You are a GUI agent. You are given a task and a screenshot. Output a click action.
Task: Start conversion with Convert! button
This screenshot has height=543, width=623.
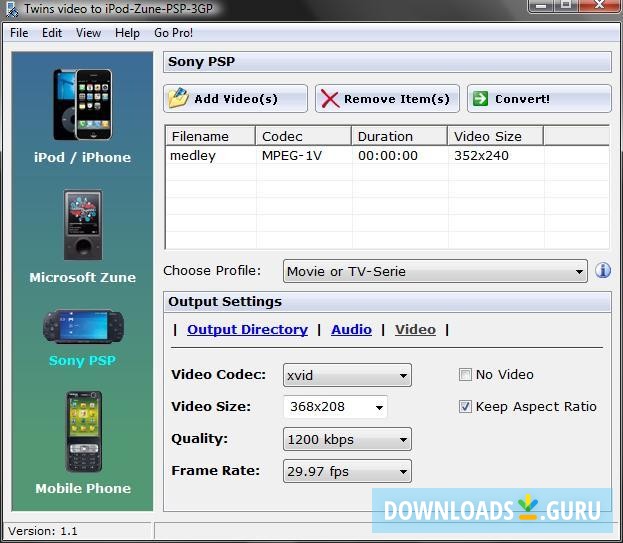[539, 99]
